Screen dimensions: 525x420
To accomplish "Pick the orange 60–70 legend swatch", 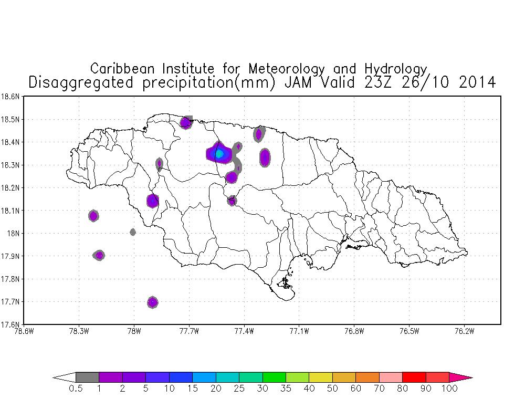I will (x=367, y=377).
